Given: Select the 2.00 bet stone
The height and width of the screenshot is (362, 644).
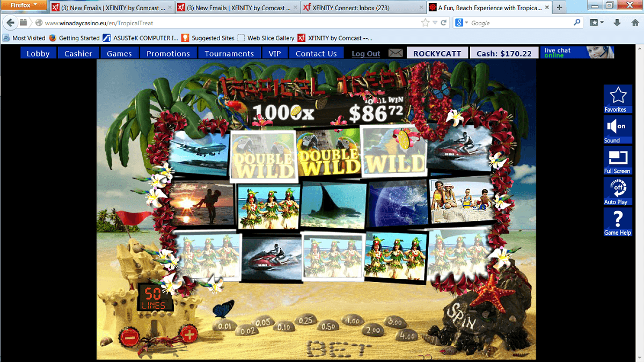Looking at the screenshot, I should (x=372, y=330).
